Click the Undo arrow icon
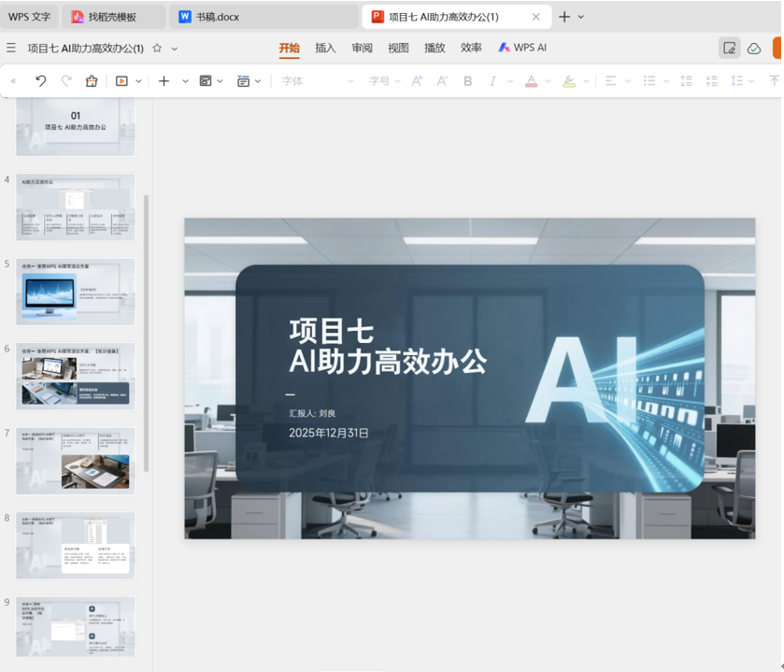Viewport: 784px width, 672px height. pos(41,81)
